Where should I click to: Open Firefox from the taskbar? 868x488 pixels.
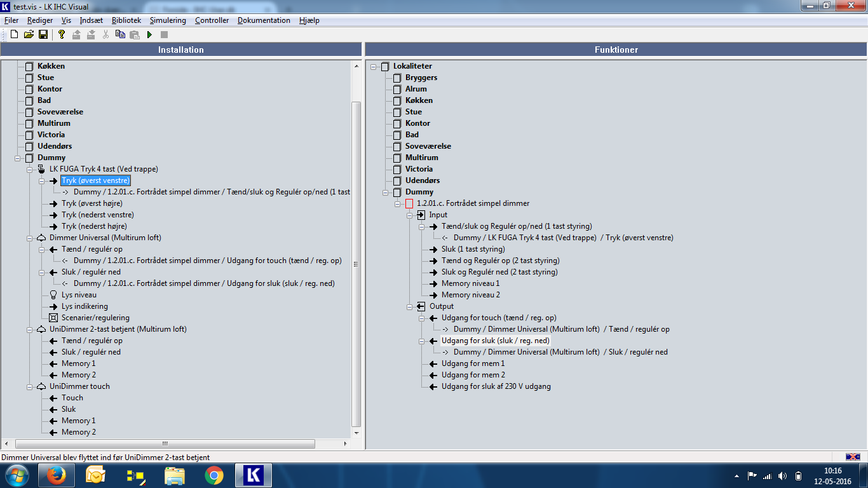point(56,475)
